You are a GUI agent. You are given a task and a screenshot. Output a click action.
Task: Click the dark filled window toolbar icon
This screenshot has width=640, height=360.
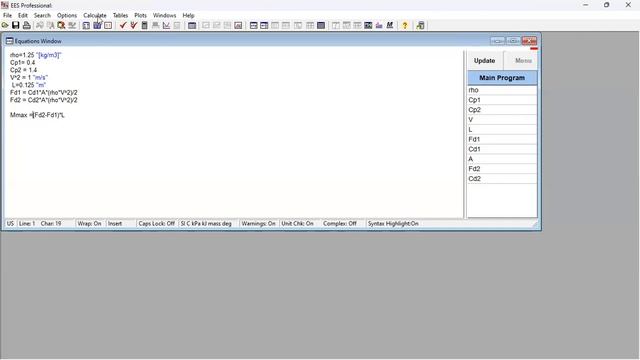coord(321,25)
